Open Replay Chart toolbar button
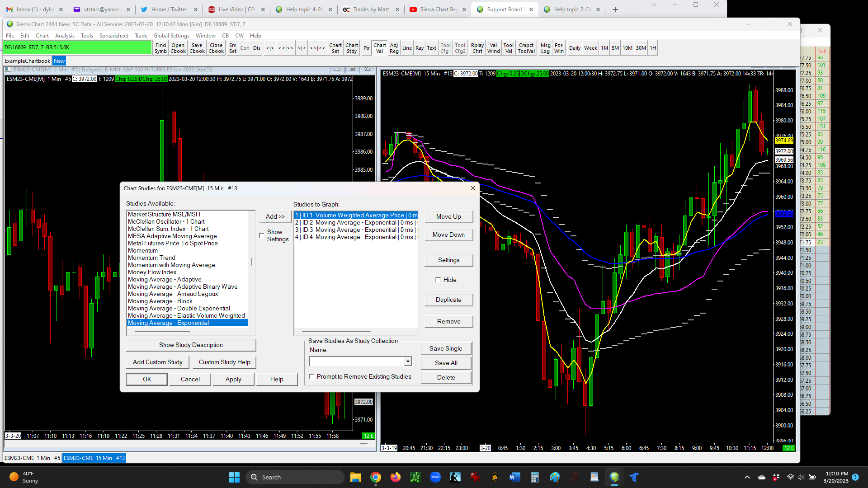Image resolution: width=868 pixels, height=488 pixels. (477, 48)
